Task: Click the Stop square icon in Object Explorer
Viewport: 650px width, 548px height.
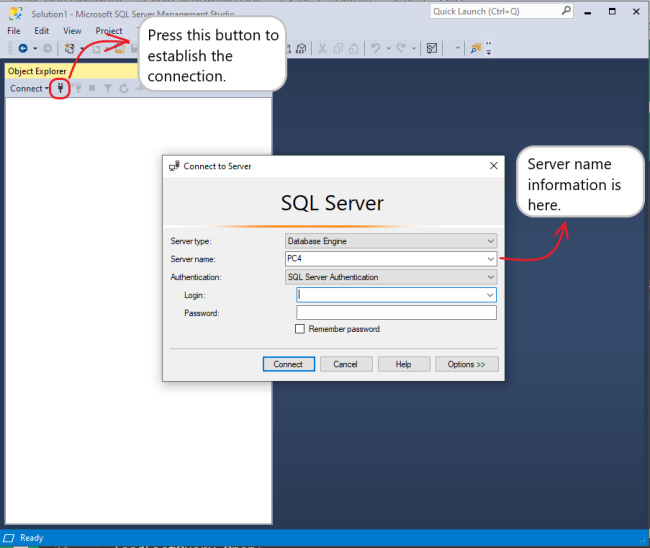Action: pyautogui.click(x=92, y=88)
